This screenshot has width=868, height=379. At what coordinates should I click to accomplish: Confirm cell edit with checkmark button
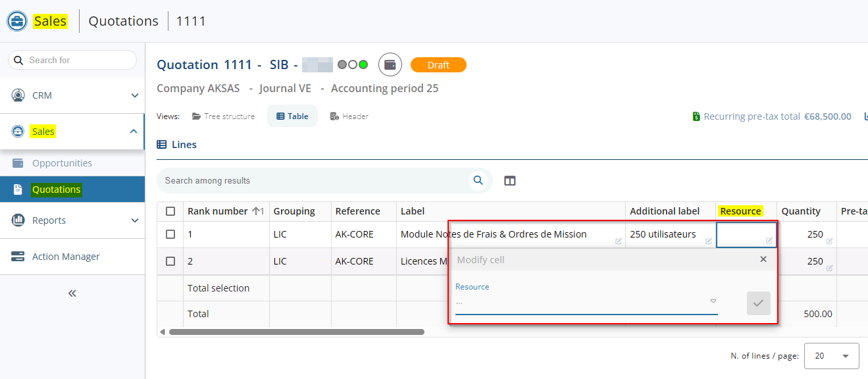pyautogui.click(x=758, y=303)
